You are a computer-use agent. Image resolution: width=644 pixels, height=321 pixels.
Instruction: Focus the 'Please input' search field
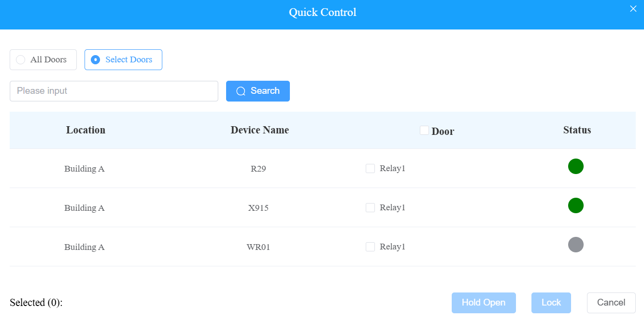114,91
